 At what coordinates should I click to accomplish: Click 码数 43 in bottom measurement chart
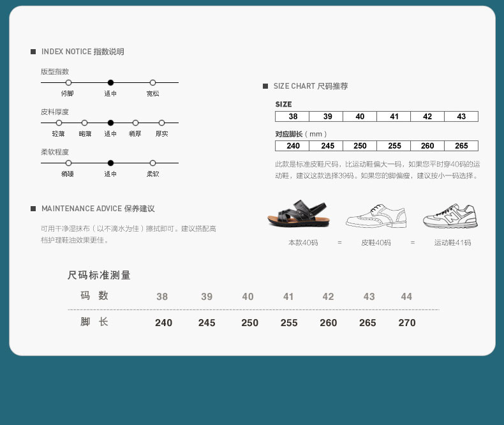click(x=369, y=296)
